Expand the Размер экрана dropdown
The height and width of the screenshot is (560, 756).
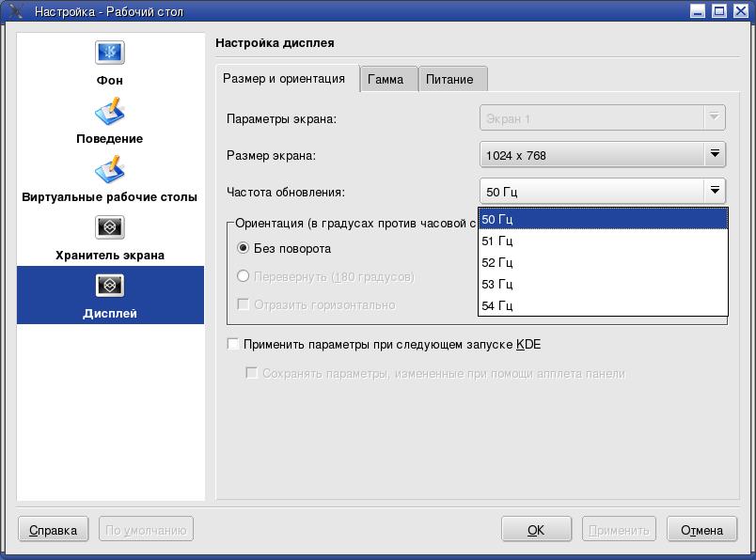[715, 155]
